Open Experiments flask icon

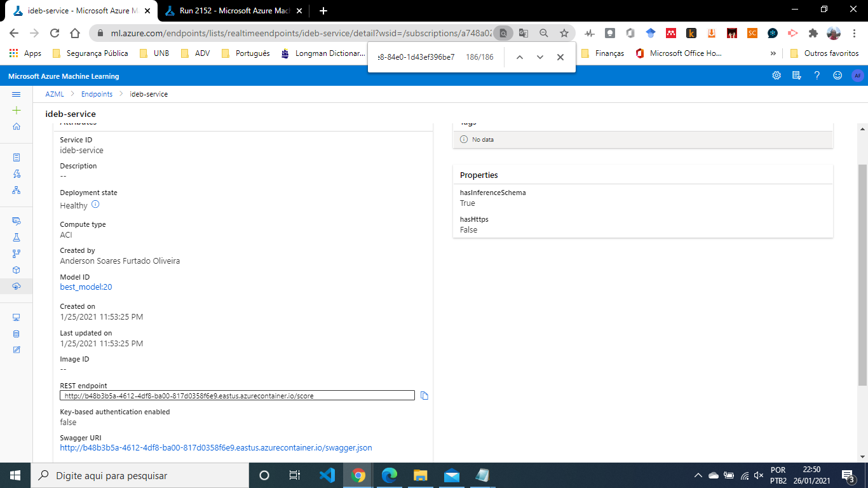tap(17, 238)
